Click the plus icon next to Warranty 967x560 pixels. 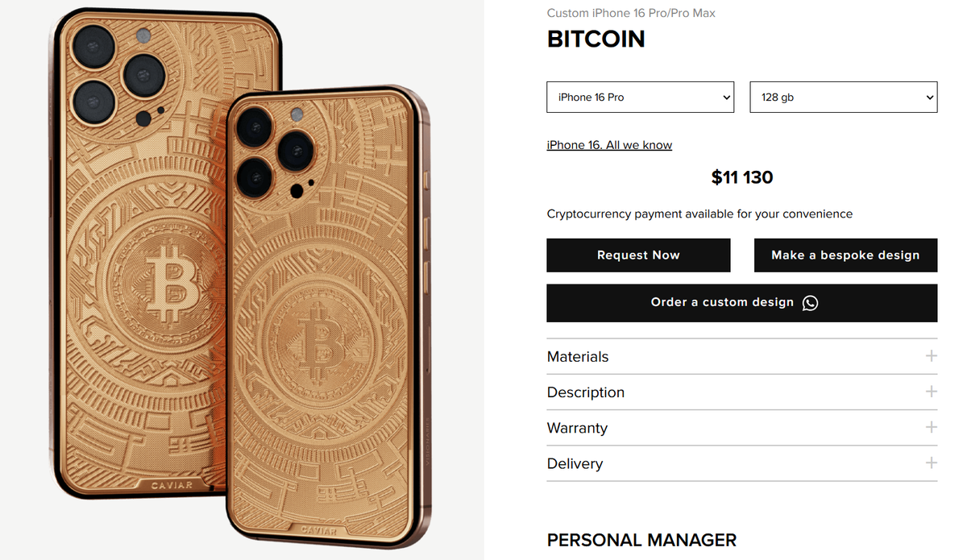[x=931, y=427]
